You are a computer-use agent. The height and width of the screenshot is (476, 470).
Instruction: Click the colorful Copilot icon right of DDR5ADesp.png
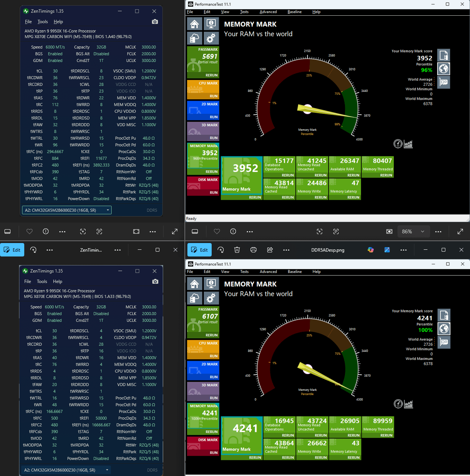pyautogui.click(x=371, y=250)
